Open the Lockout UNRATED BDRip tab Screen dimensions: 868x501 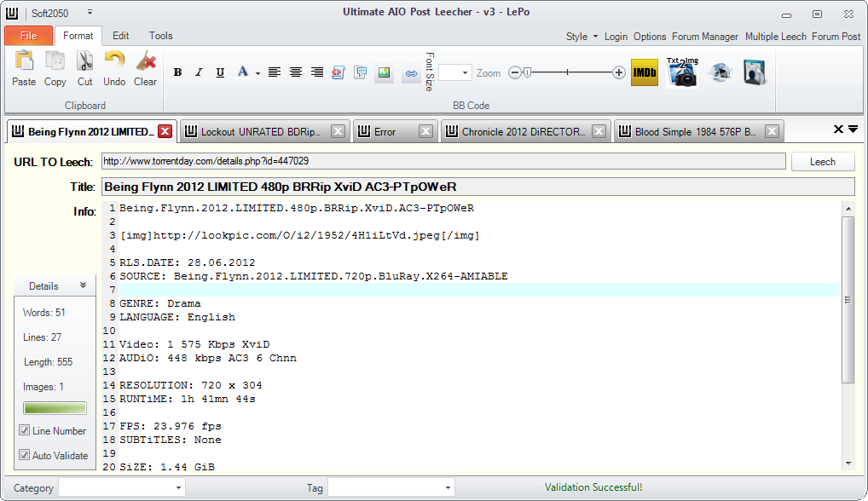pos(260,132)
